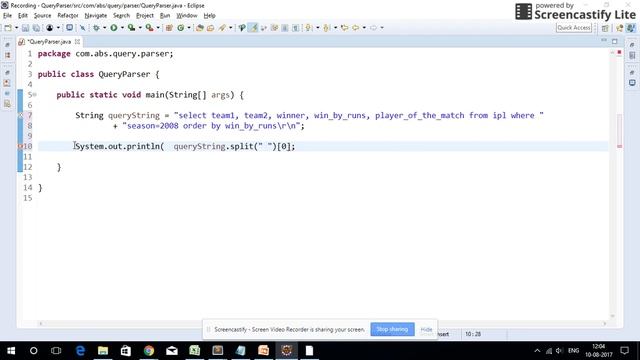Image resolution: width=640 pixels, height=360 pixels.
Task: Click the New Java Class icon
Action: coord(180,28)
